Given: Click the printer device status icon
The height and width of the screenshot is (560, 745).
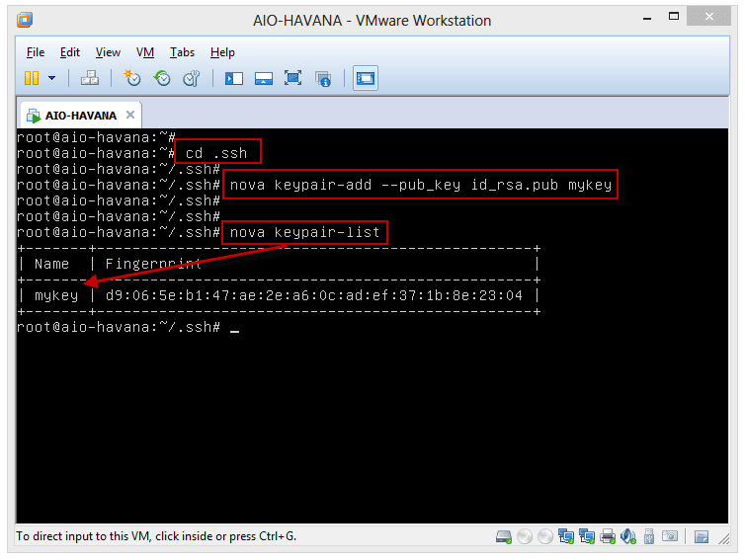Looking at the screenshot, I should [607, 537].
